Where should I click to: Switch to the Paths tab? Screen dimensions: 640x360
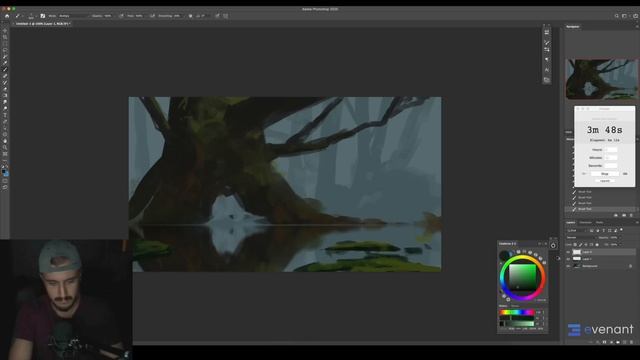pyautogui.click(x=599, y=222)
